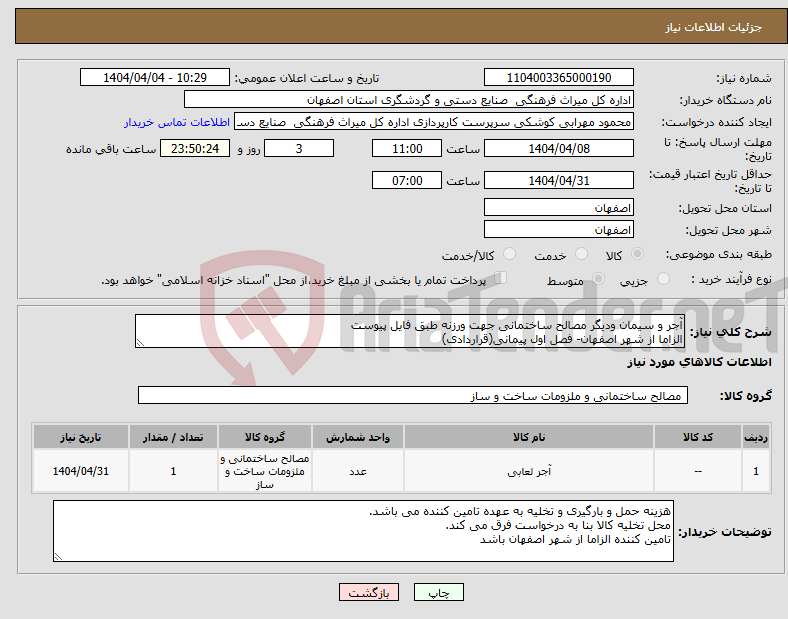Click the چاپ print button
The height and width of the screenshot is (619, 788).
coord(439,592)
